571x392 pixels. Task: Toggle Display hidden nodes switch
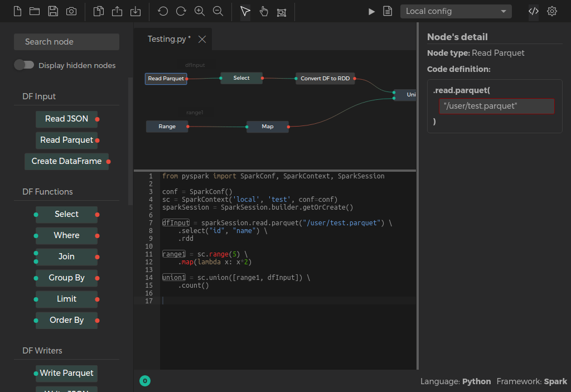coord(24,65)
